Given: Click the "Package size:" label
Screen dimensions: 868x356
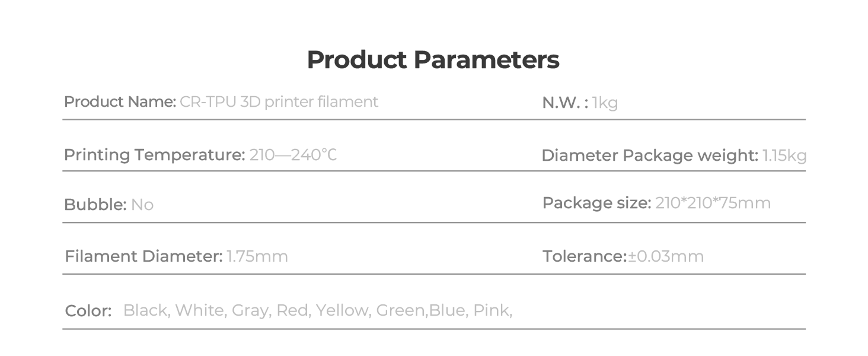Looking at the screenshot, I should (x=596, y=203).
